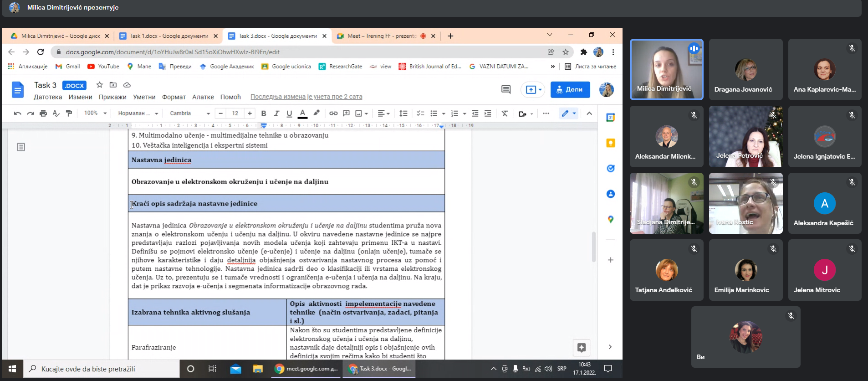Click the blue Дели share button
Screen dimensions: 868x381
[x=570, y=90]
